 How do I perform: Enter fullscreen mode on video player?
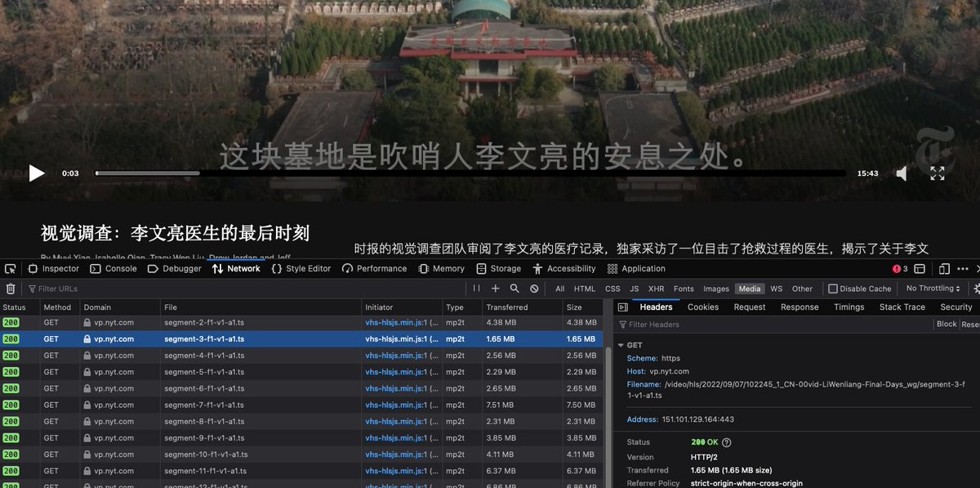938,173
